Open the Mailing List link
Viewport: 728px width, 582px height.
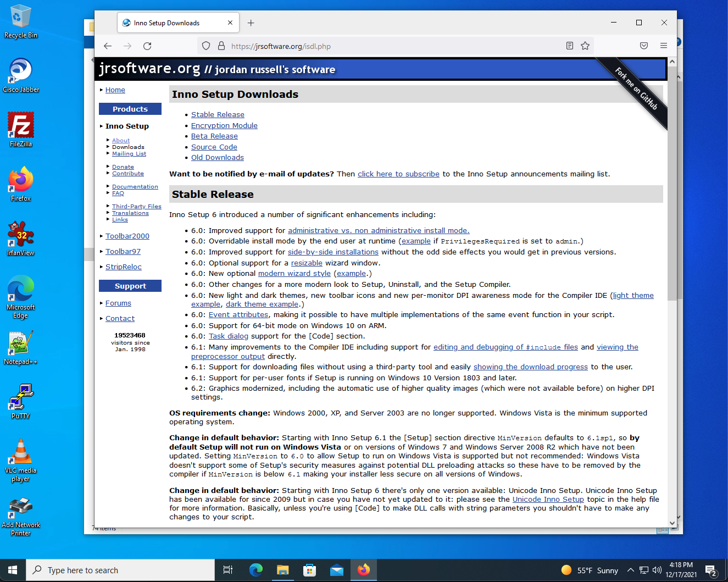tap(129, 154)
